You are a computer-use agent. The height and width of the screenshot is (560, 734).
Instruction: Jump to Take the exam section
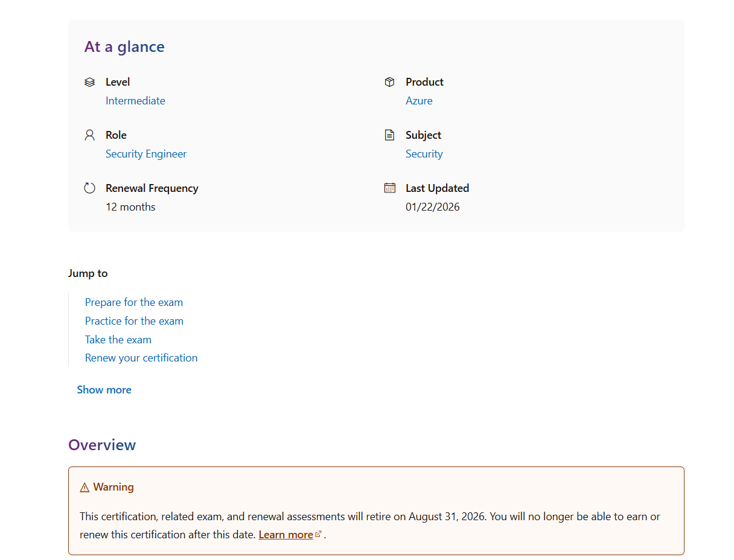coord(118,340)
